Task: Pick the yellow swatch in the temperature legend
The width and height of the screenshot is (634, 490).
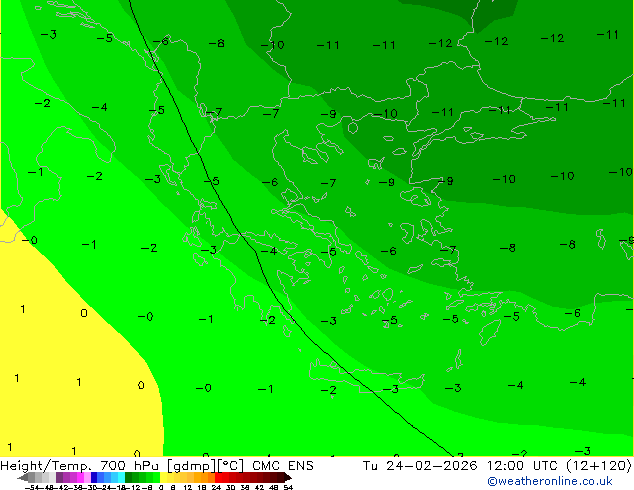Action: (163, 477)
